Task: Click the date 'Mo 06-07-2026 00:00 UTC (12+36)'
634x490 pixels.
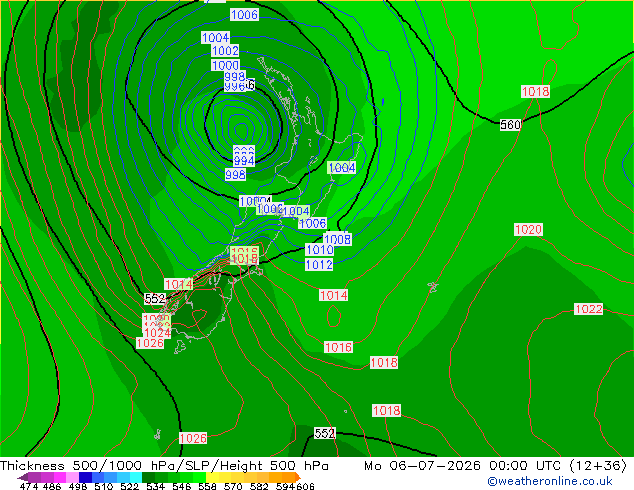Action: 495,466
